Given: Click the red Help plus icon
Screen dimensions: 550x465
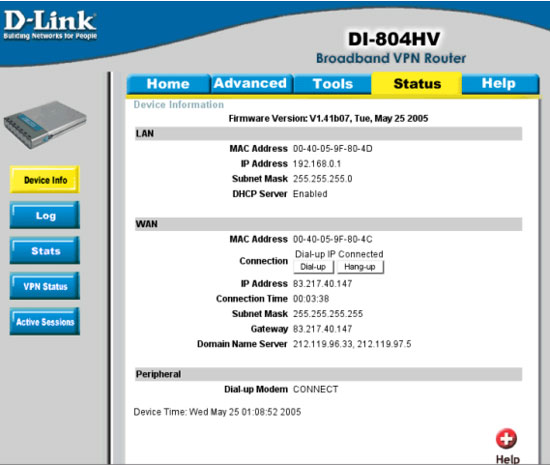Looking at the screenshot, I should click(x=506, y=438).
